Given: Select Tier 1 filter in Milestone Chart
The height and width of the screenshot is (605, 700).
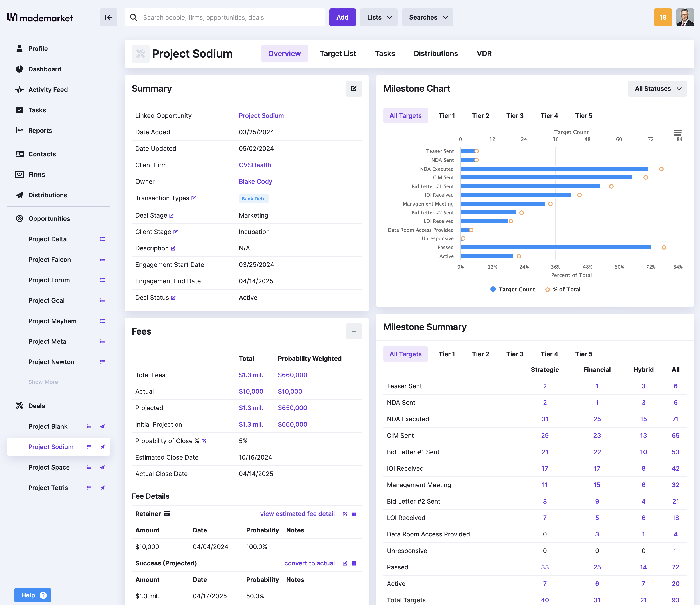Looking at the screenshot, I should (447, 115).
